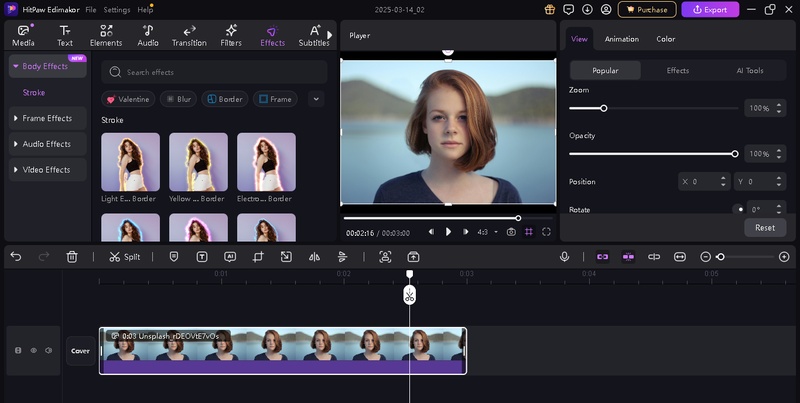Expand the Video Effects category
Image resolution: width=800 pixels, height=403 pixels.
pos(46,170)
